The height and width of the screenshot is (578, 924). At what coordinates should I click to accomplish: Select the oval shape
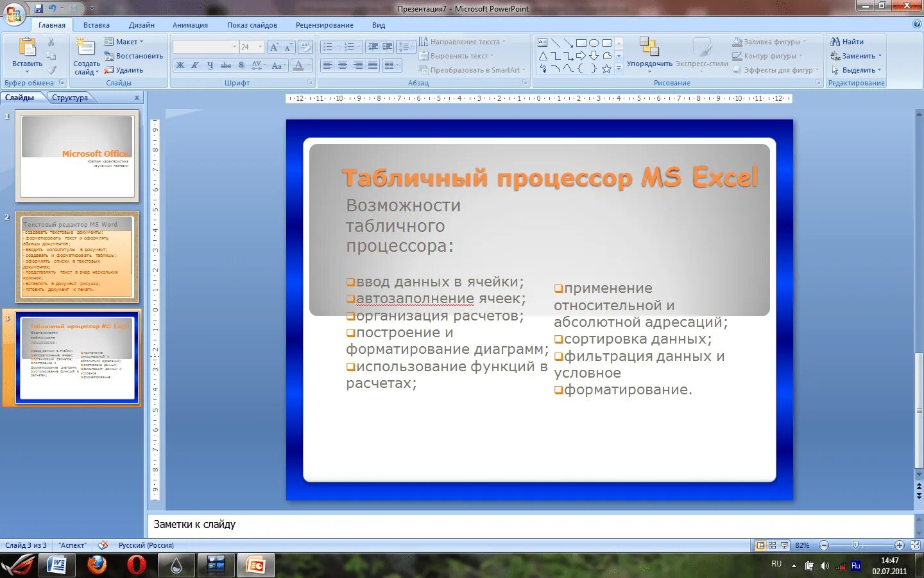tap(594, 43)
